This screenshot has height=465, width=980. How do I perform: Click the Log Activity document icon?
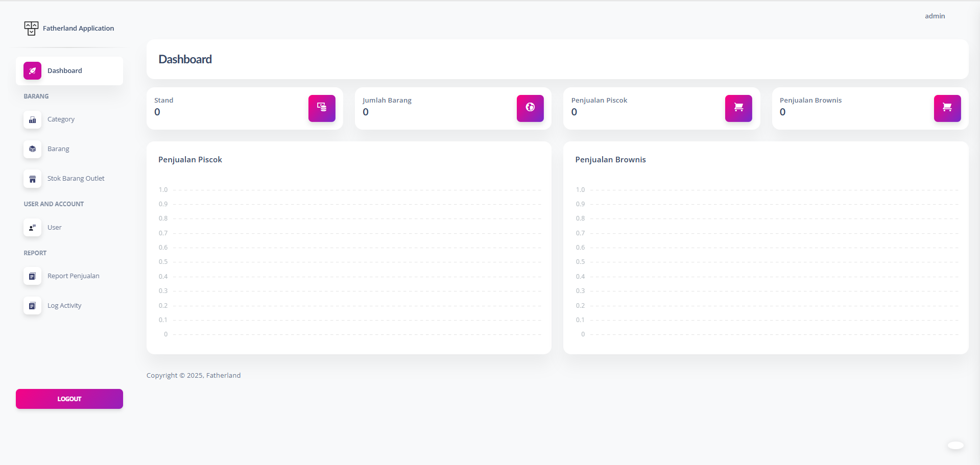pos(32,306)
